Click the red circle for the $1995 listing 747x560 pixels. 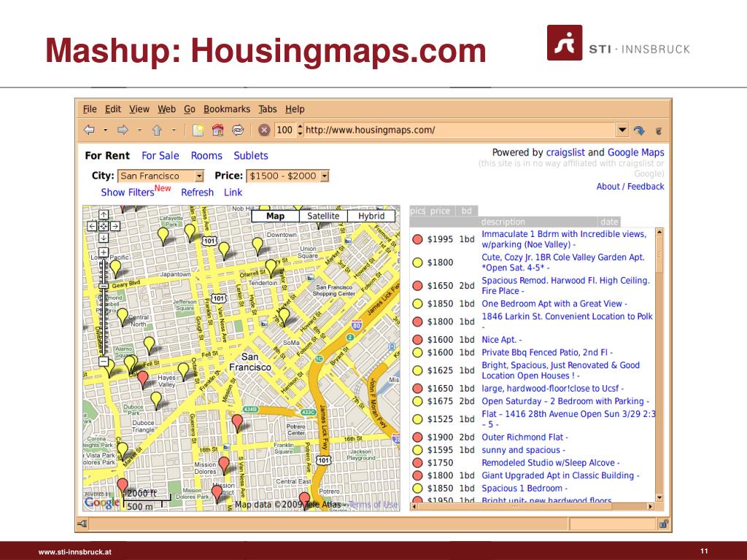[x=417, y=239]
